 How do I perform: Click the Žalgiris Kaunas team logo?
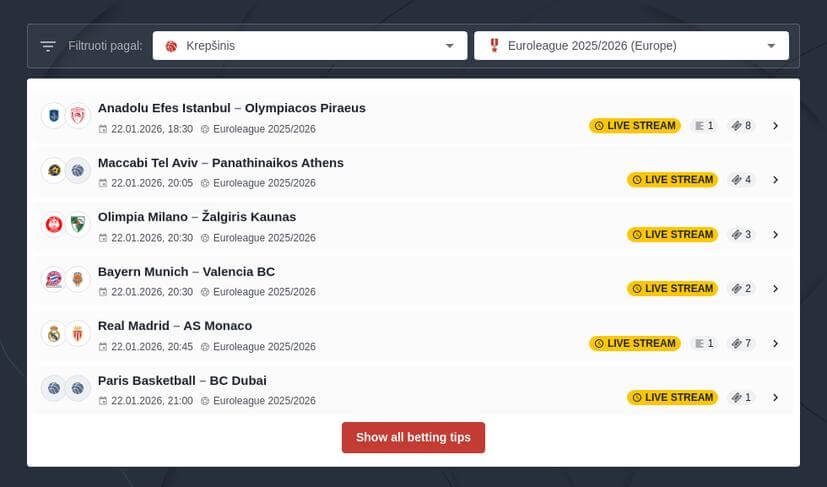[78, 225]
